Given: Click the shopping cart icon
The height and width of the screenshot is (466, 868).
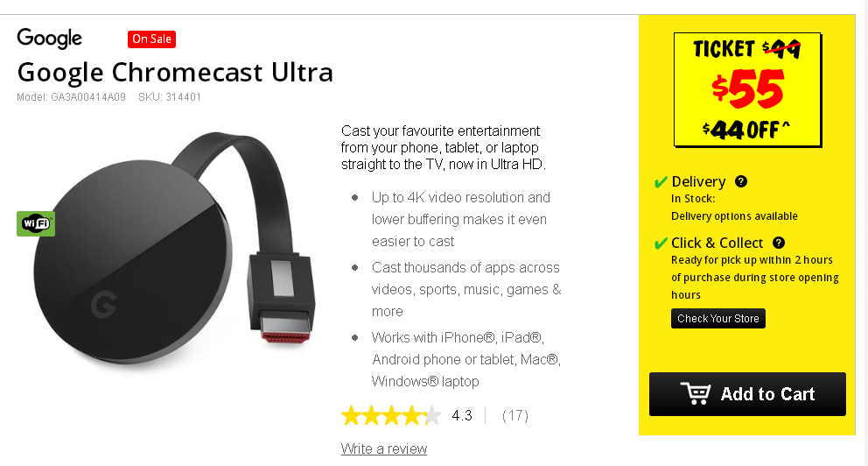Looking at the screenshot, I should 696,393.
